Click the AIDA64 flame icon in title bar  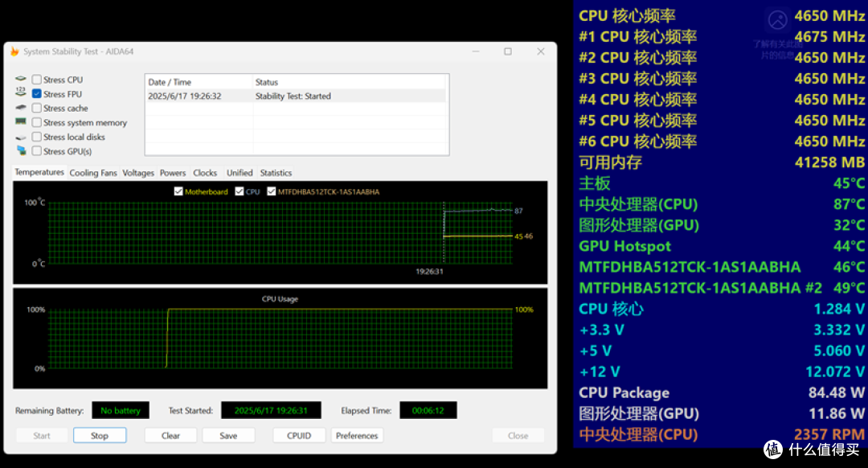coord(15,51)
